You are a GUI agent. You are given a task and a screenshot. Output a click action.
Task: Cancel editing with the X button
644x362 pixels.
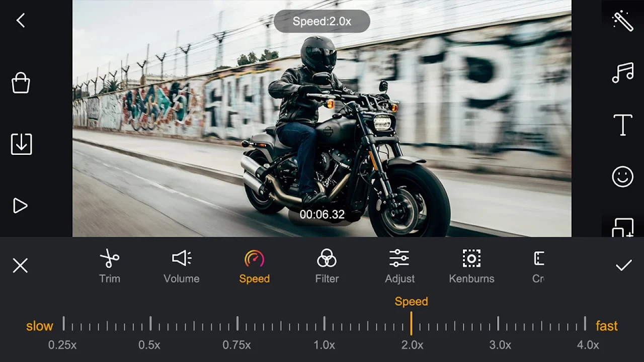20,265
